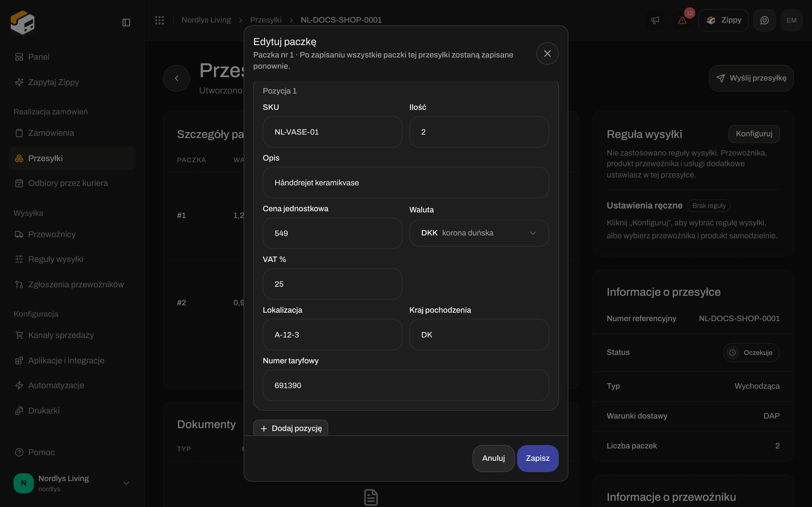Focus the Numer taryfowy field

tap(406, 385)
